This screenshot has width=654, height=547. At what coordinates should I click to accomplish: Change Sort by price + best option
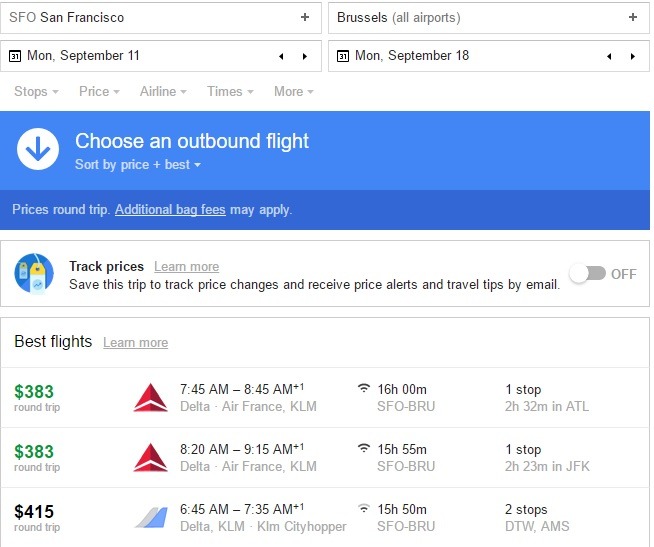[x=138, y=164]
